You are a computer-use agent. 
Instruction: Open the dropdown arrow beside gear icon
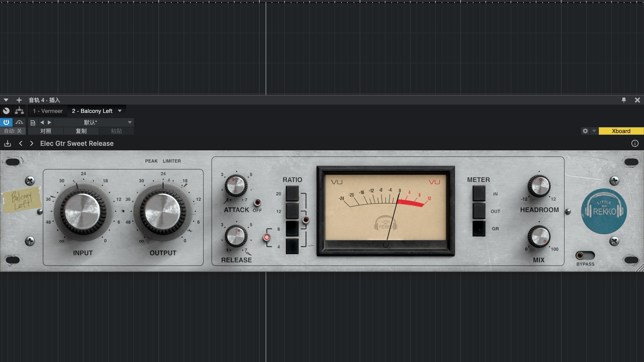point(594,131)
